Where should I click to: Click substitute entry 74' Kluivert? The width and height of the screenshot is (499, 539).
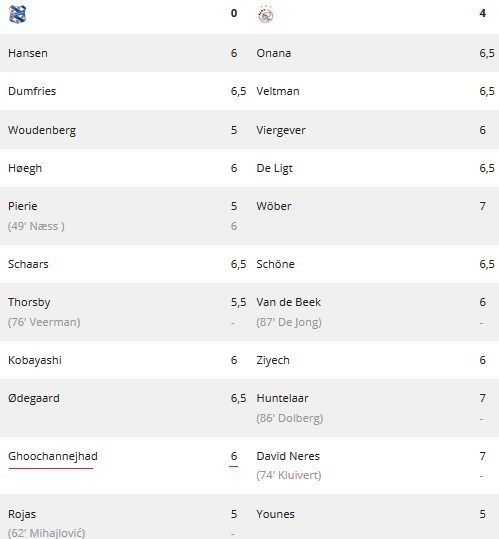coord(289,475)
